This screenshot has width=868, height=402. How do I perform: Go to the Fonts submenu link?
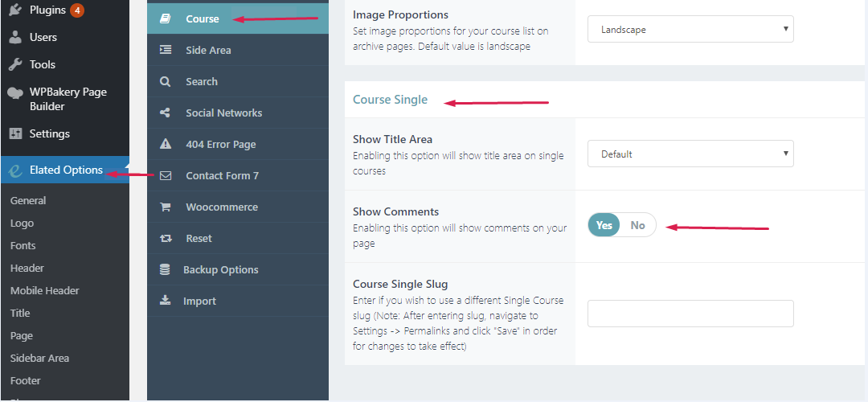pos(23,245)
